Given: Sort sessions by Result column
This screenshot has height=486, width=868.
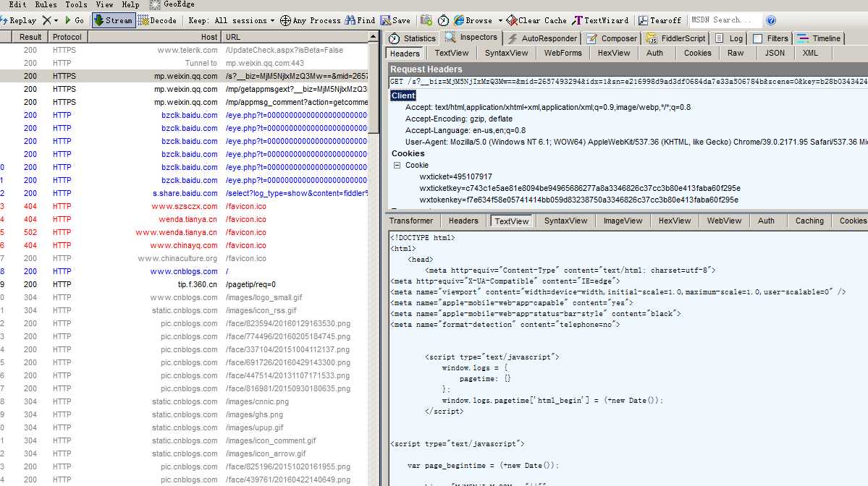Looking at the screenshot, I should [x=30, y=37].
